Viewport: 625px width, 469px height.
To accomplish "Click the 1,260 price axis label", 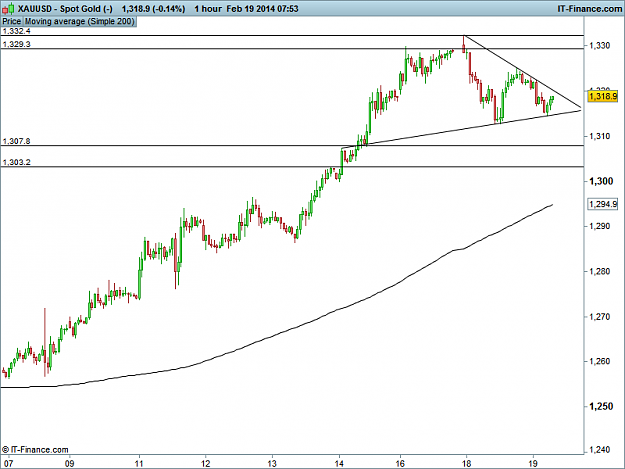I will tap(600, 361).
